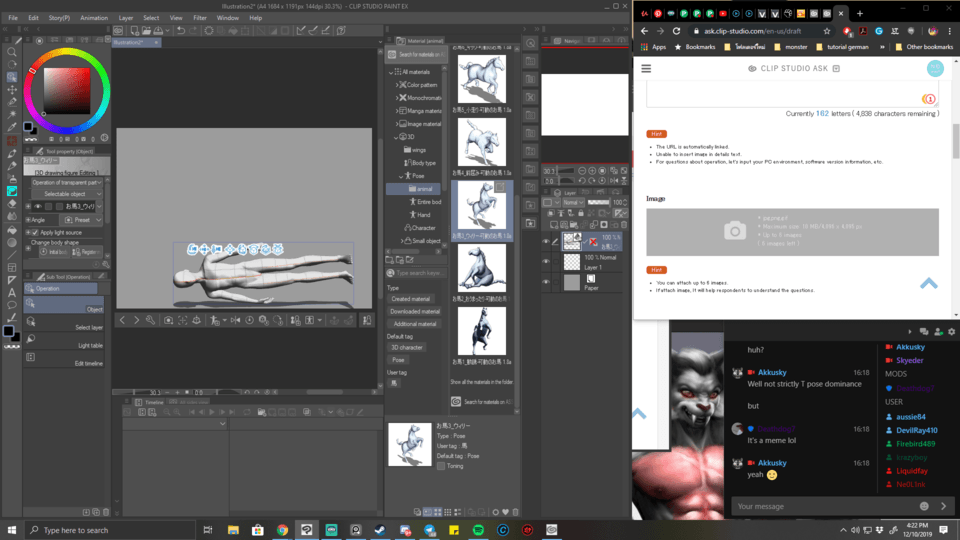This screenshot has height=540, width=960.
Task: Click the camera icon on 3D object launcher
Action: (168, 320)
